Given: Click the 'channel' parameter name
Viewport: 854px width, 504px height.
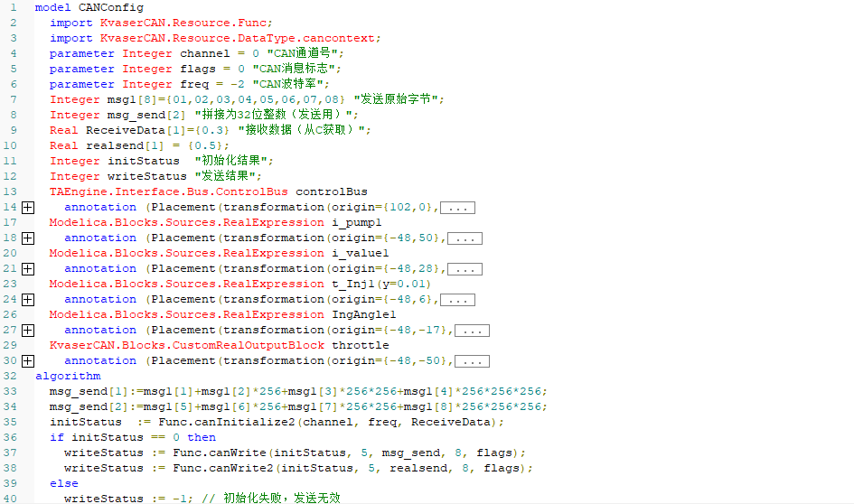Looking at the screenshot, I should coord(205,53).
